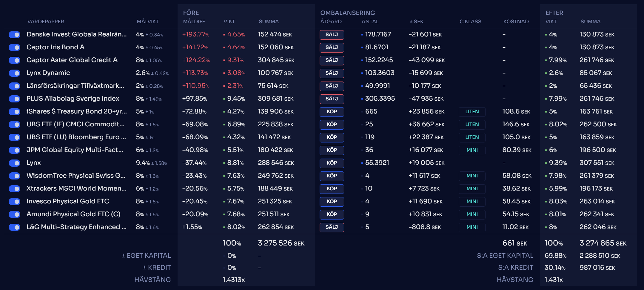The image size is (644, 290).
Task: Open WisdomTree Physical Swiss Gold security name
Action: coord(76,176)
